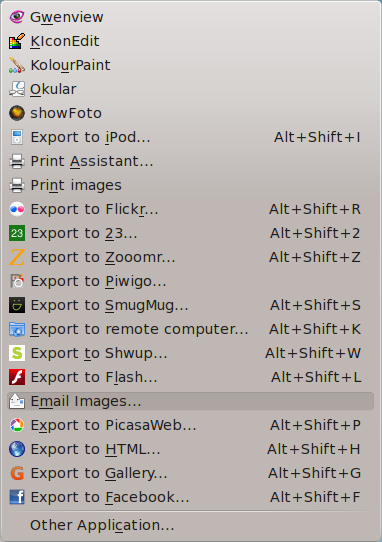The height and width of the screenshot is (542, 382).
Task: Select Export to Piwigo...
Action: point(190,281)
